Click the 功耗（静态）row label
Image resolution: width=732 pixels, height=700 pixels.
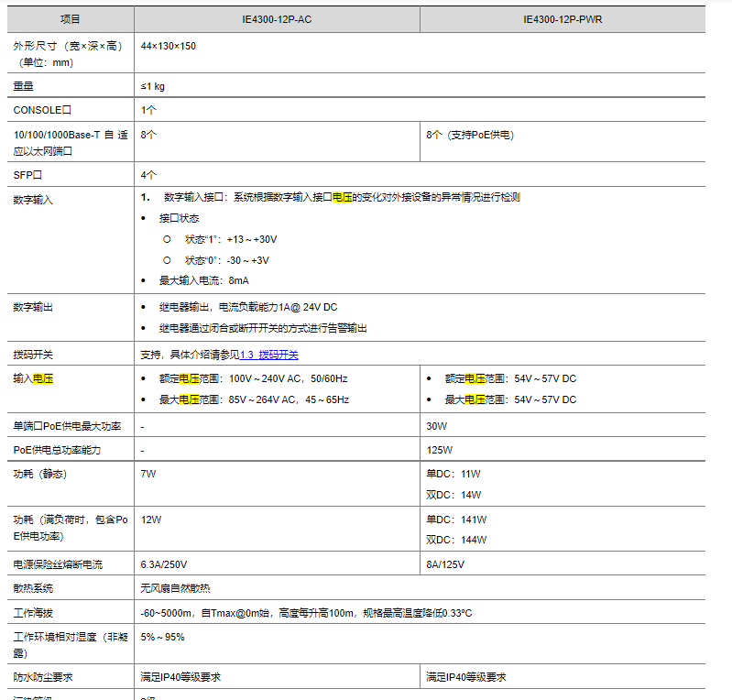[40, 474]
